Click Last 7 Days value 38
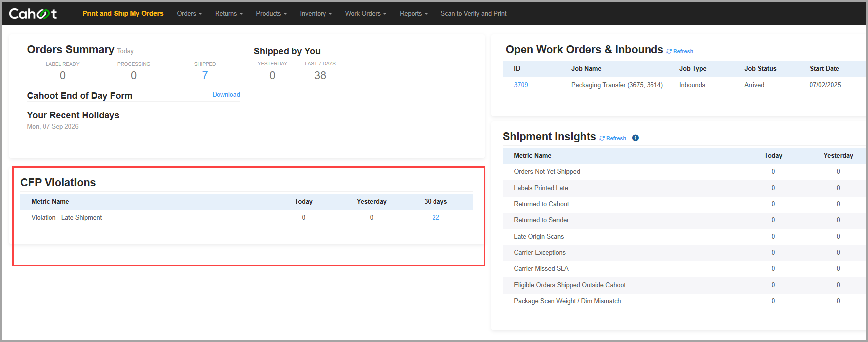 coord(320,75)
